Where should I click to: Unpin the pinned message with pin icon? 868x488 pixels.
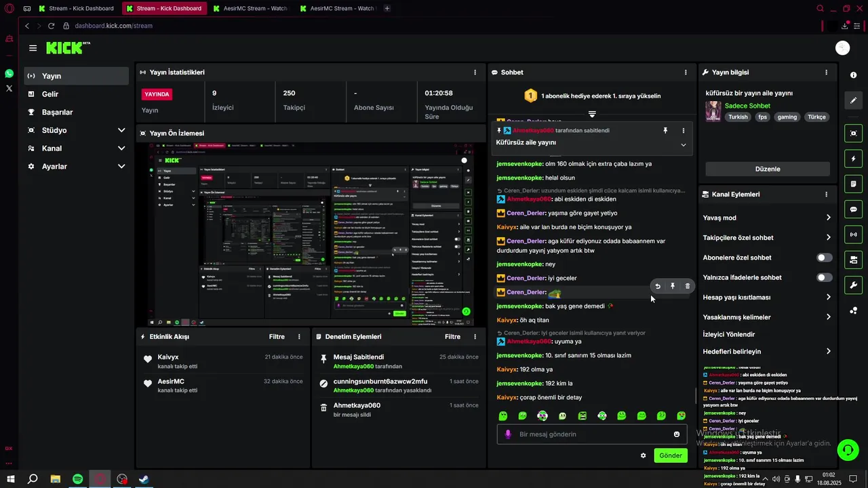665,130
